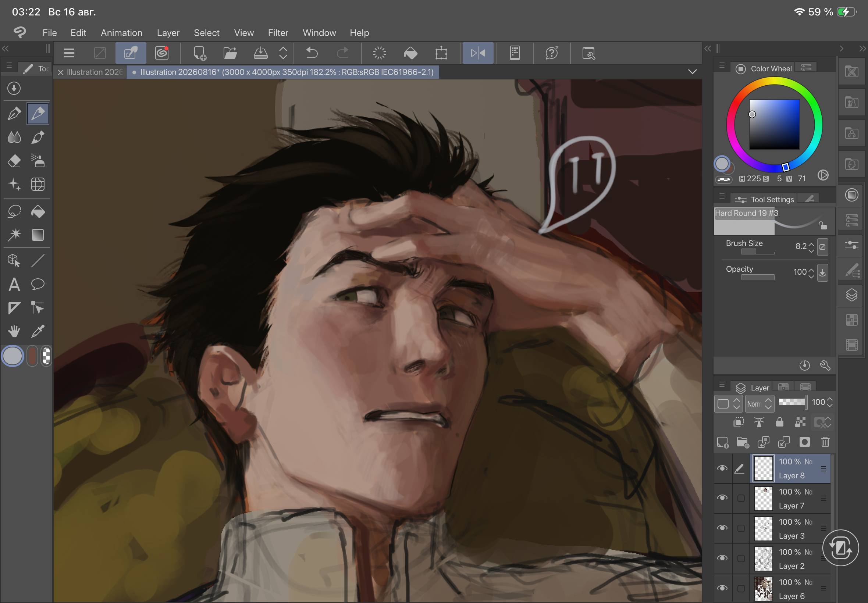Select the Object operation cube tool
The width and height of the screenshot is (868, 603).
[x=14, y=260]
